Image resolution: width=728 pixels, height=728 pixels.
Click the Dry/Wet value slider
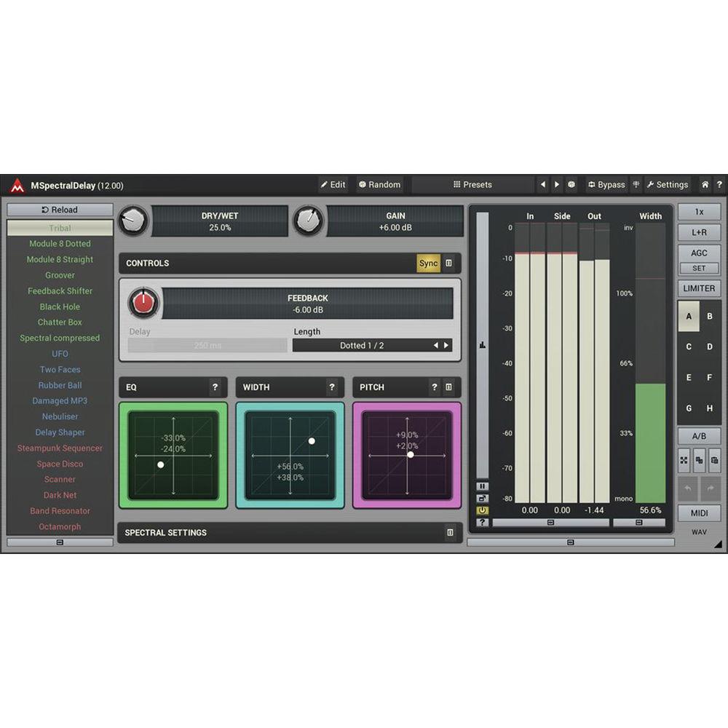click(x=220, y=221)
